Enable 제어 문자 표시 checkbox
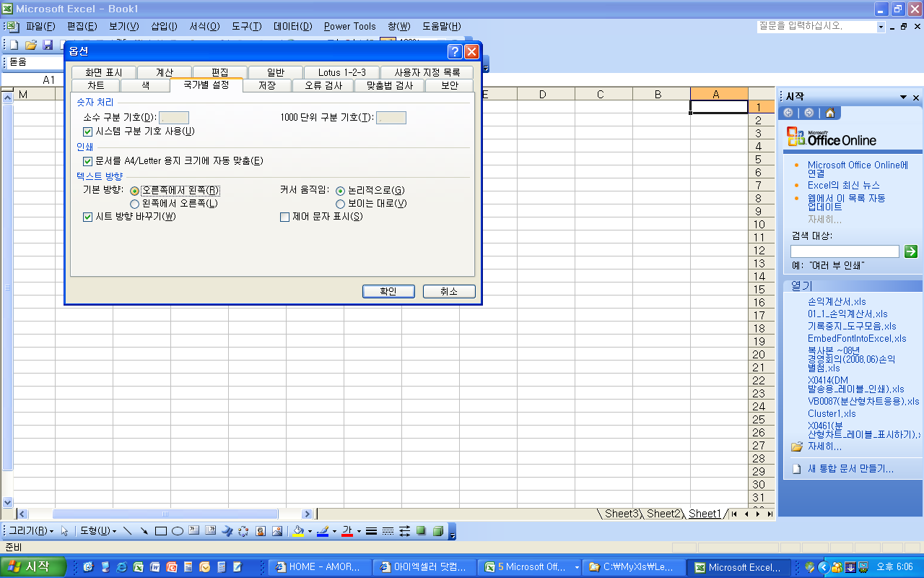The image size is (924, 578). 284,217
